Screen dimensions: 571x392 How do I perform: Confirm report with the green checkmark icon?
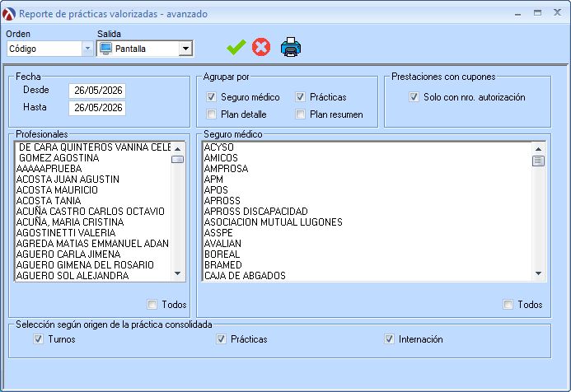click(236, 47)
